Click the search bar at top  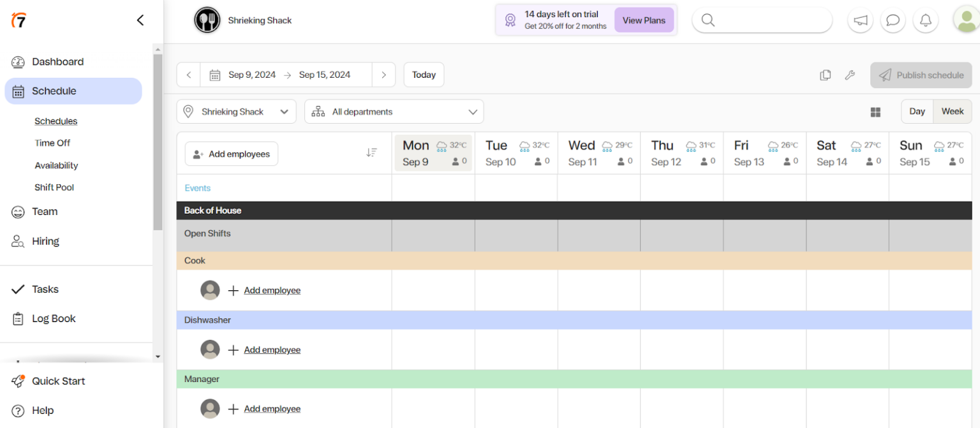761,20
